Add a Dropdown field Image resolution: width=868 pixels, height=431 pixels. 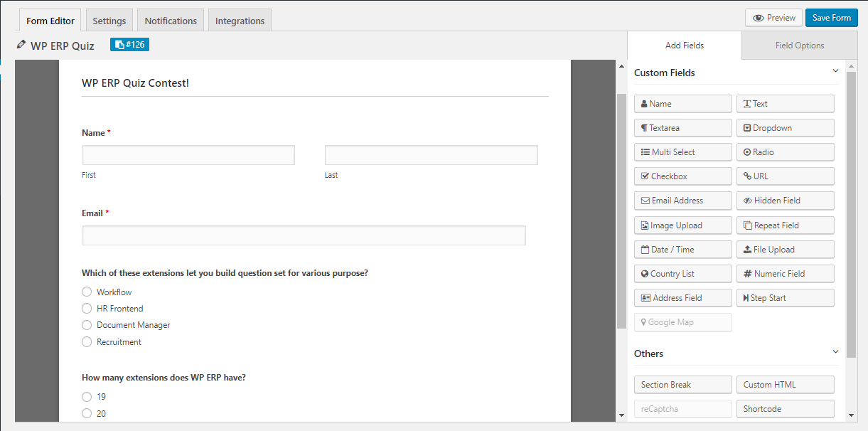[x=785, y=128]
